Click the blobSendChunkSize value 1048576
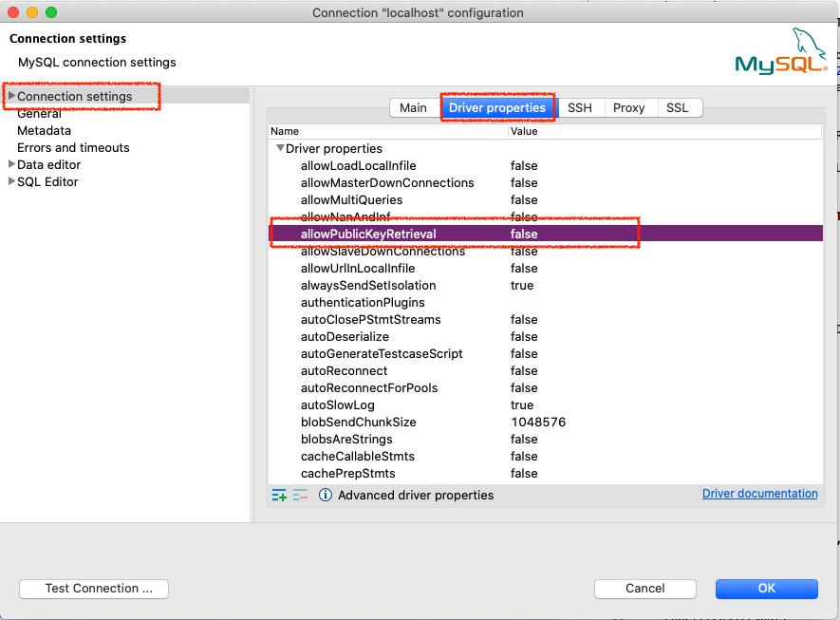This screenshot has width=840, height=620. (538, 423)
